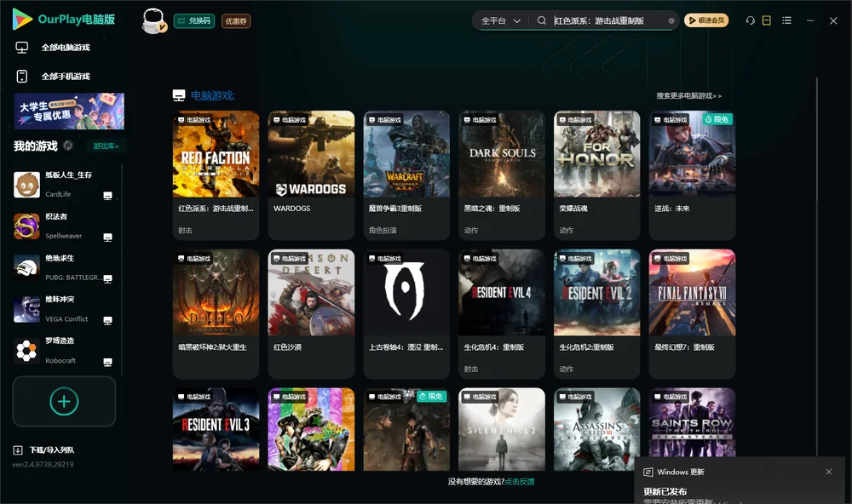Click PC icon beside Robocraft
The width and height of the screenshot is (852, 504).
coord(107,363)
